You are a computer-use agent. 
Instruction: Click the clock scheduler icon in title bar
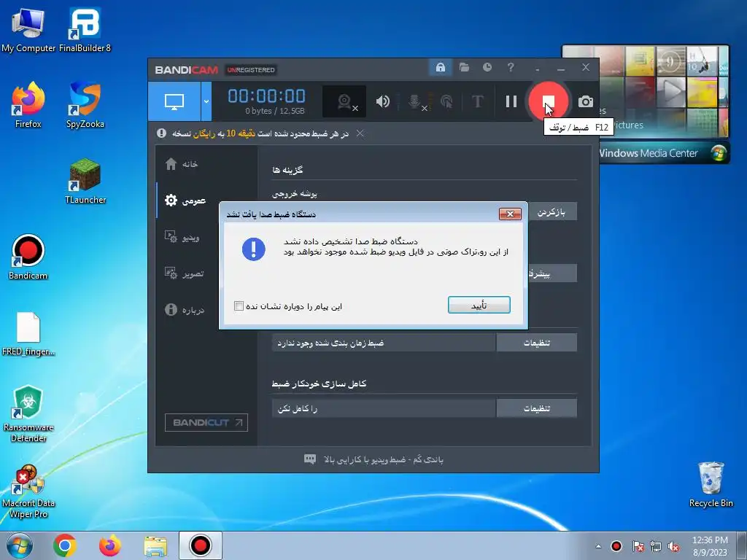487,68
